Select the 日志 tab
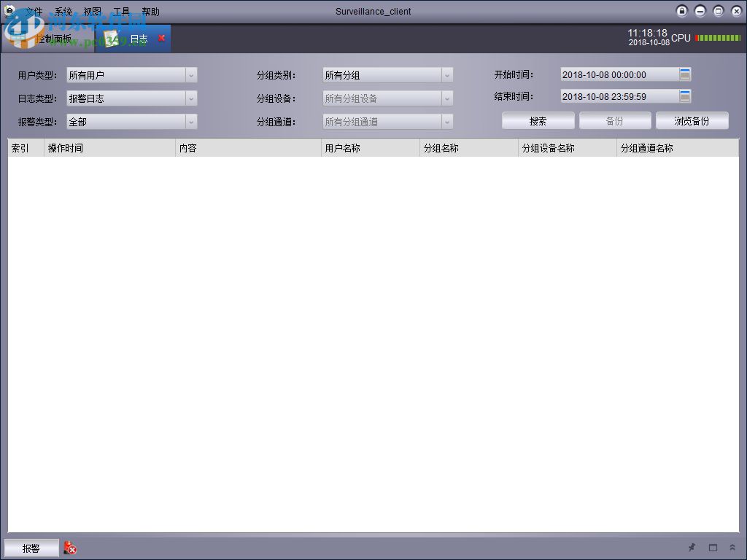Viewport: 747px width, 560px height. (133, 39)
